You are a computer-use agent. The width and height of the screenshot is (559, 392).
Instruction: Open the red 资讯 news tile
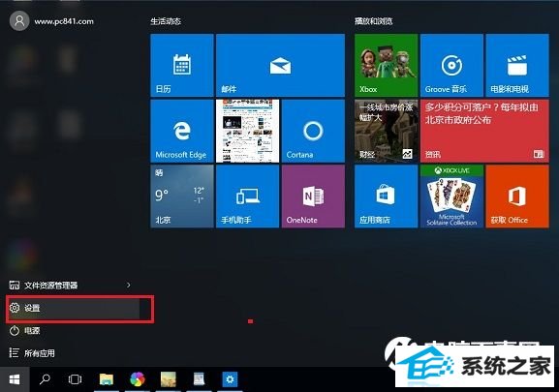484,131
